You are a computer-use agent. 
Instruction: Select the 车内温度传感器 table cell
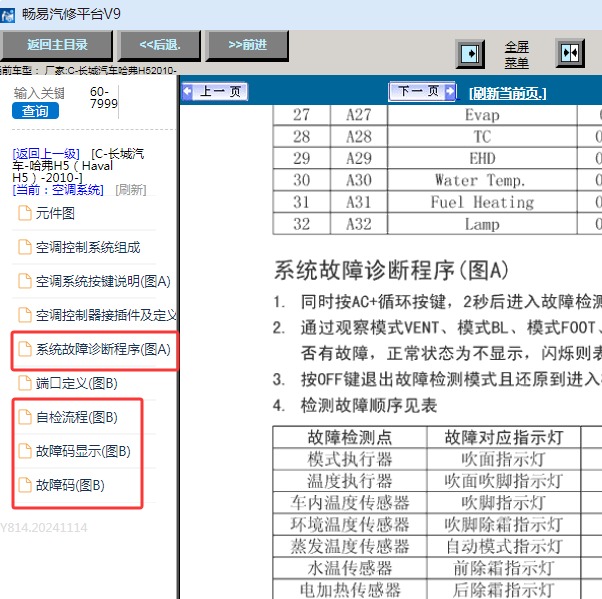[x=350, y=503]
